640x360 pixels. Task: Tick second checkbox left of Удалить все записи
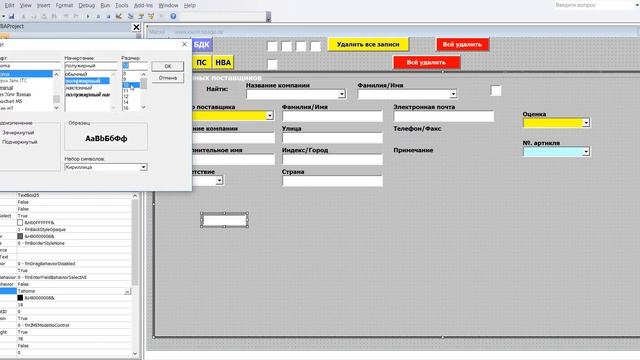click(287, 46)
